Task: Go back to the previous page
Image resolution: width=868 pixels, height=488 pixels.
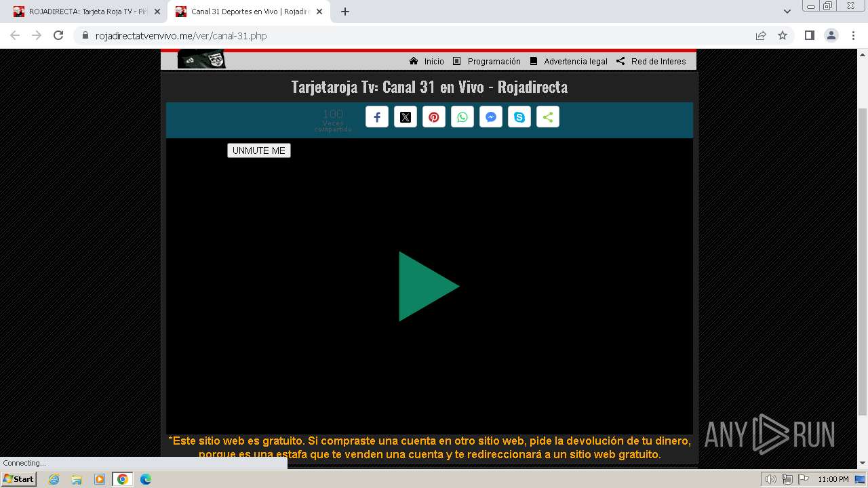Action: [x=15, y=35]
